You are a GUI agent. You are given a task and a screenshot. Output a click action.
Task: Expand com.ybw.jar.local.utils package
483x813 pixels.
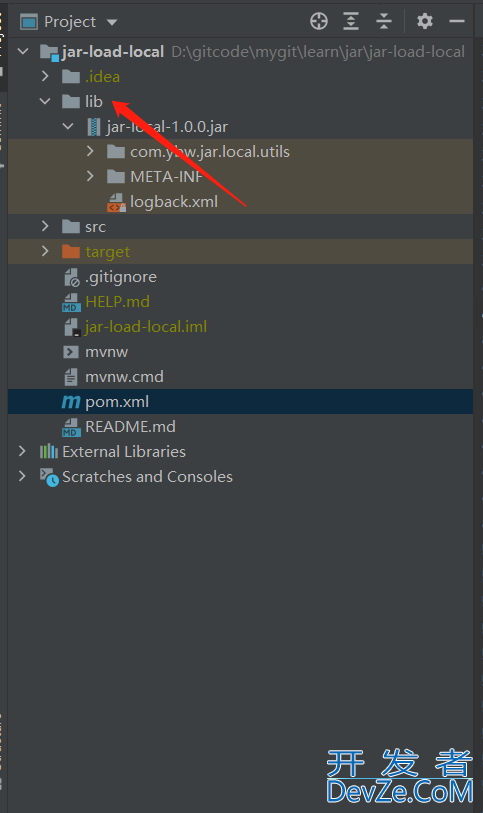click(x=90, y=151)
